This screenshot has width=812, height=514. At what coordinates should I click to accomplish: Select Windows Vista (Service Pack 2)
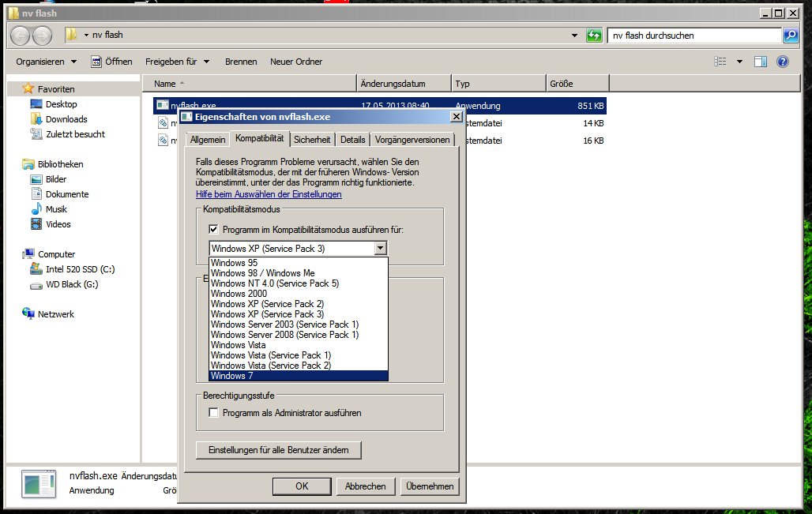tap(299, 366)
